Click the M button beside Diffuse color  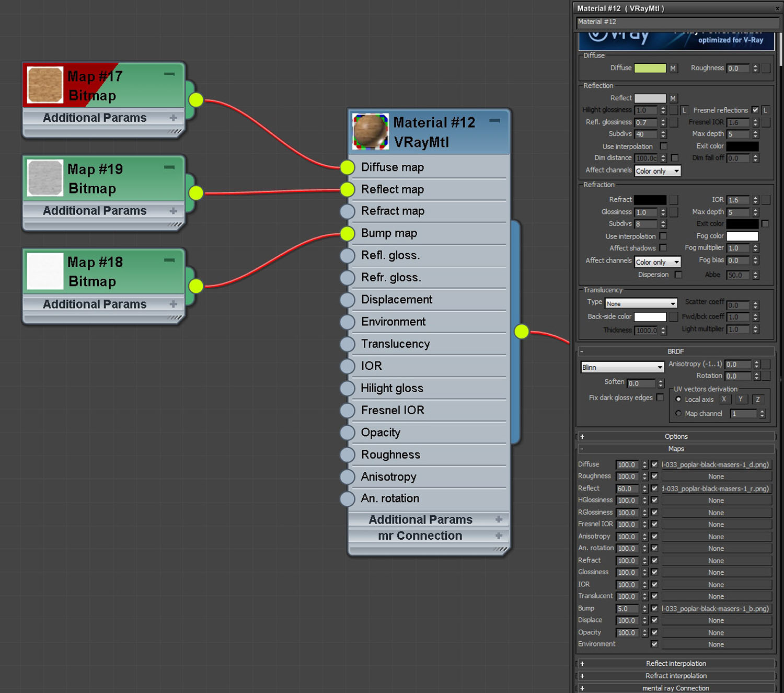673,68
